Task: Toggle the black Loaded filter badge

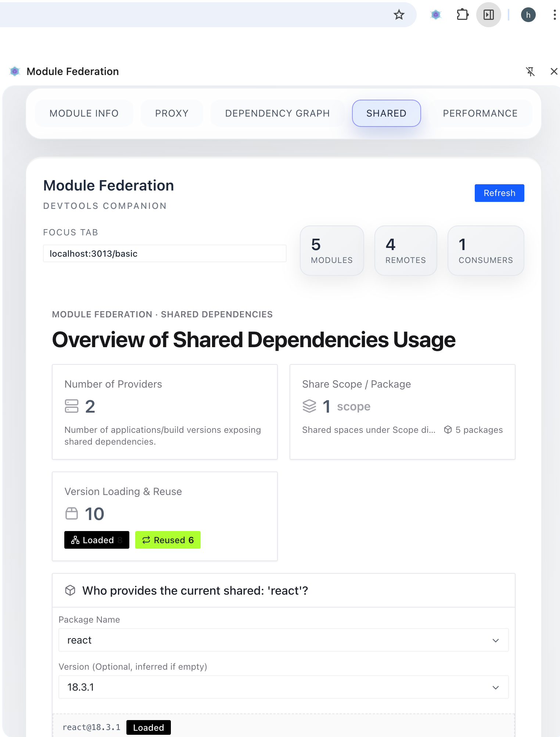Action: click(x=97, y=540)
